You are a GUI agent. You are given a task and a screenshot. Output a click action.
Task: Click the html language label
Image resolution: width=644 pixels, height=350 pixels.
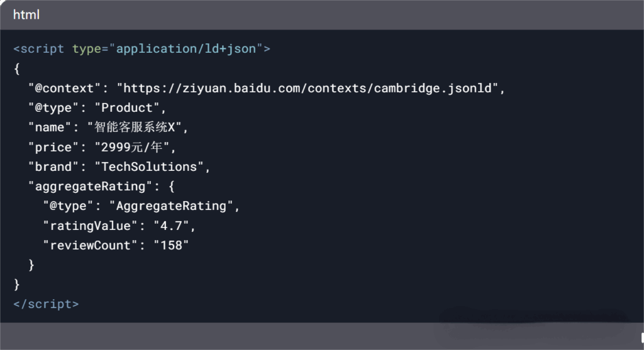(x=26, y=14)
